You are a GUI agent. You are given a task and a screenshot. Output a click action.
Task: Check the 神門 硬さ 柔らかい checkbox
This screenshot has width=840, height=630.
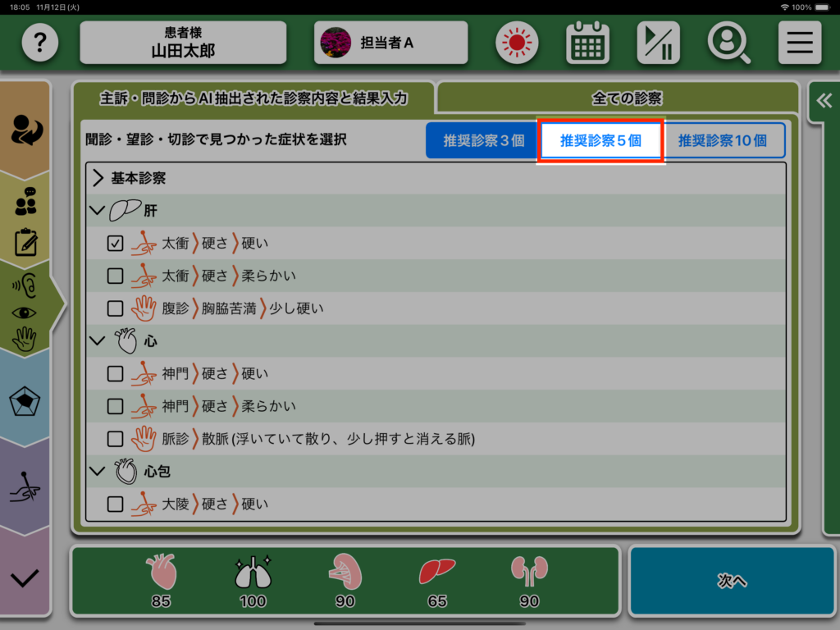tap(116, 406)
